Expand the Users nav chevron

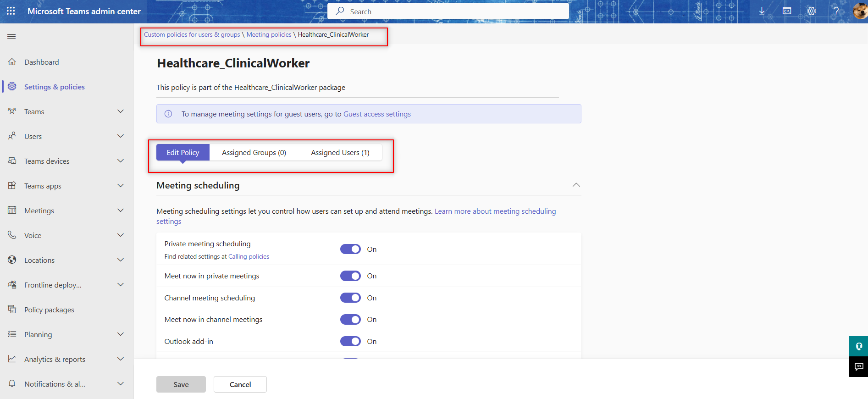point(121,136)
